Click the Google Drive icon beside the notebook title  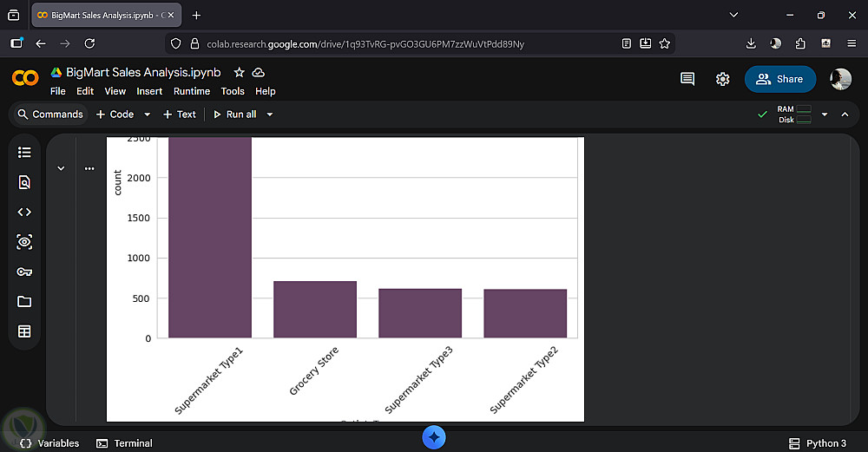(x=56, y=73)
